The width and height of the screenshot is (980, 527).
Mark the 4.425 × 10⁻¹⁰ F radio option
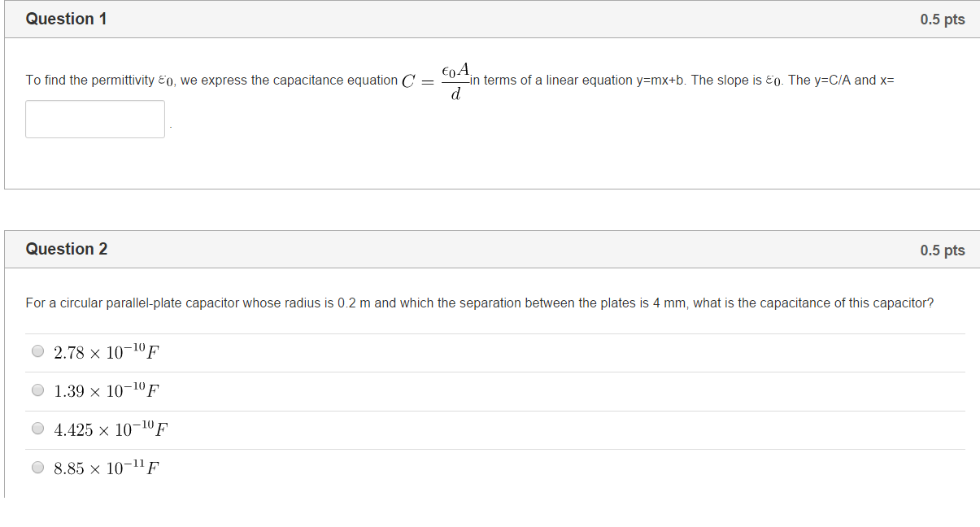click(x=37, y=428)
